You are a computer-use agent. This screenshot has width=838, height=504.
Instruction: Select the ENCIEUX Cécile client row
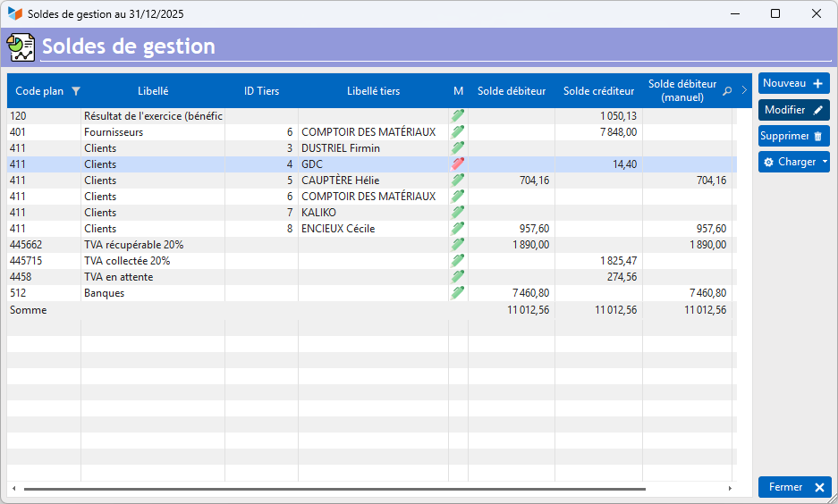pyautogui.click(x=338, y=229)
